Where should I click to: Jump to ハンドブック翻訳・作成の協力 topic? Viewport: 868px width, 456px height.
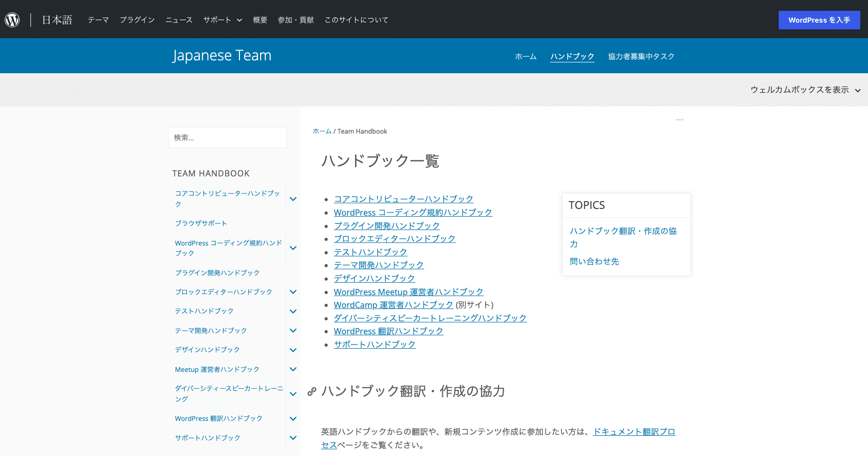623,237
